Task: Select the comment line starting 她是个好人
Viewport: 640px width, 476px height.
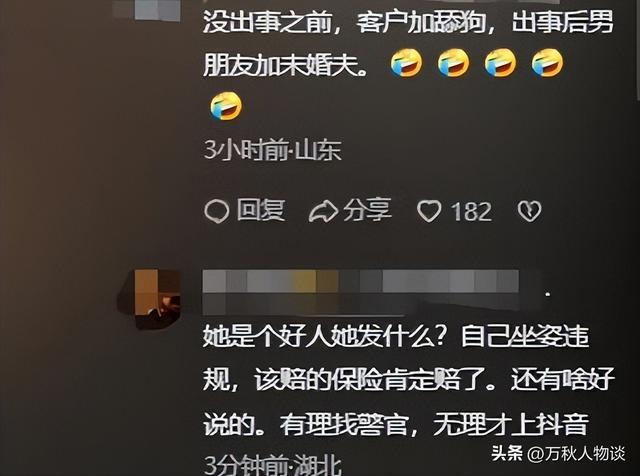Action: 396,336
